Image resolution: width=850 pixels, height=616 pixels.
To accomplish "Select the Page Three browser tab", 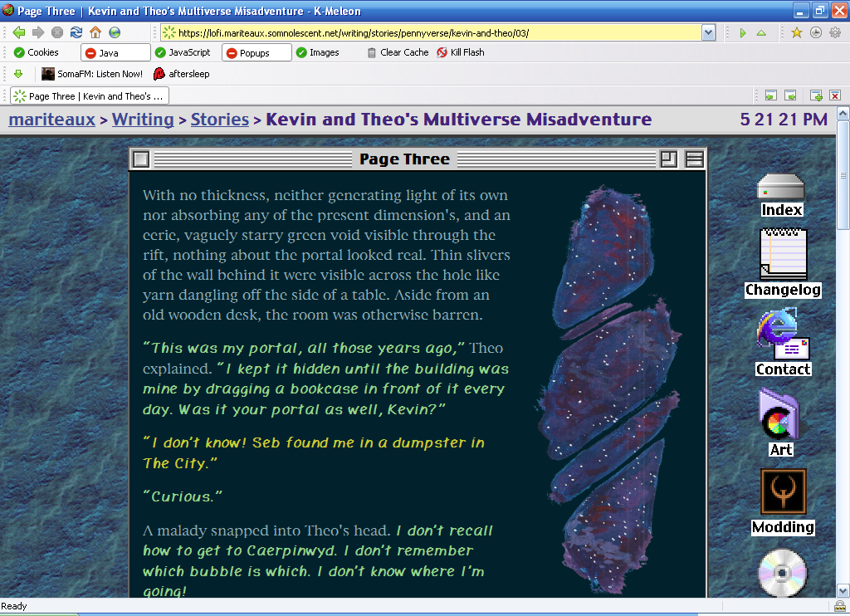I will (x=89, y=95).
